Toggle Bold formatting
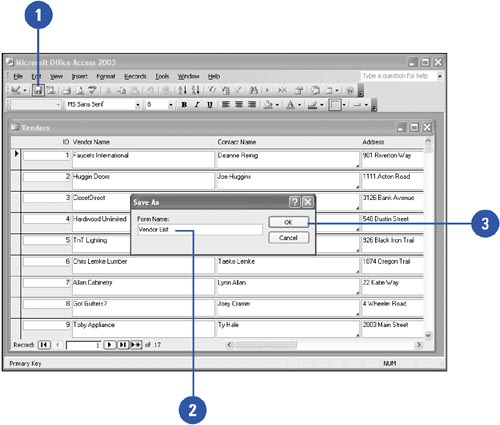Viewport: 500px width, 425px height. click(184, 105)
